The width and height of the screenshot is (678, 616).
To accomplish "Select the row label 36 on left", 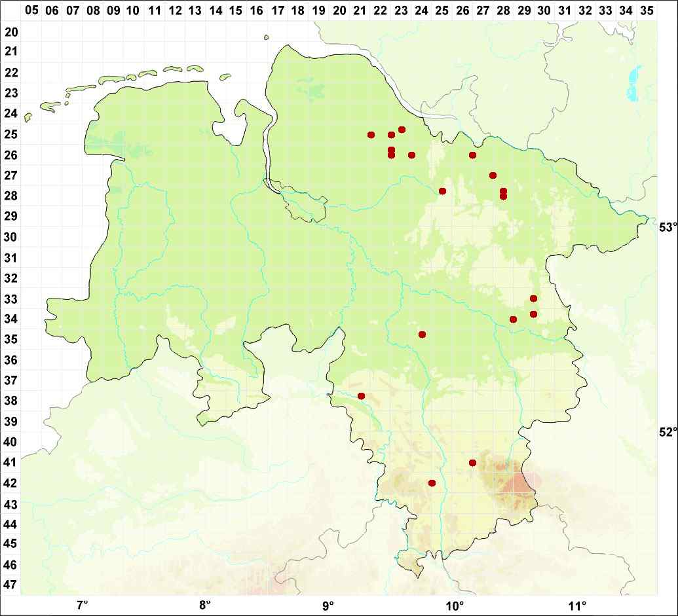I will [11, 360].
